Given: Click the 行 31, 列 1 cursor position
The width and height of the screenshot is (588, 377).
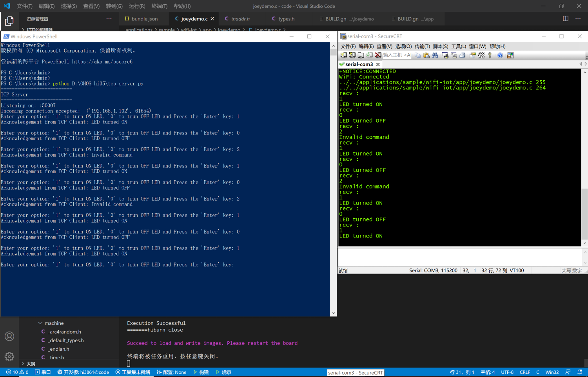Looking at the screenshot, I should point(462,372).
